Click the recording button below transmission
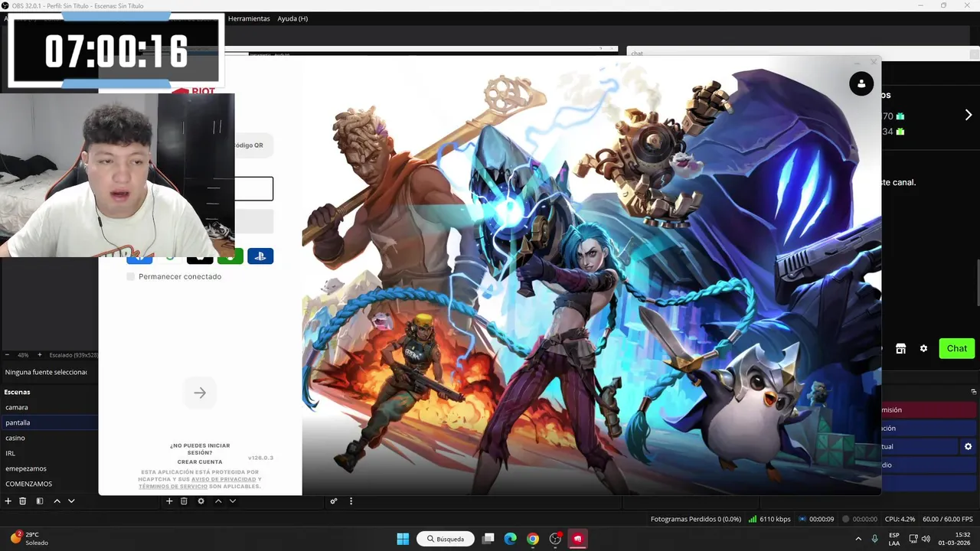Image resolution: width=980 pixels, height=551 pixels. click(x=929, y=428)
